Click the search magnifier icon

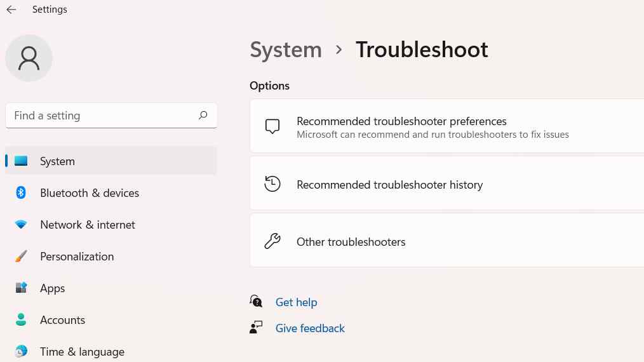(203, 116)
